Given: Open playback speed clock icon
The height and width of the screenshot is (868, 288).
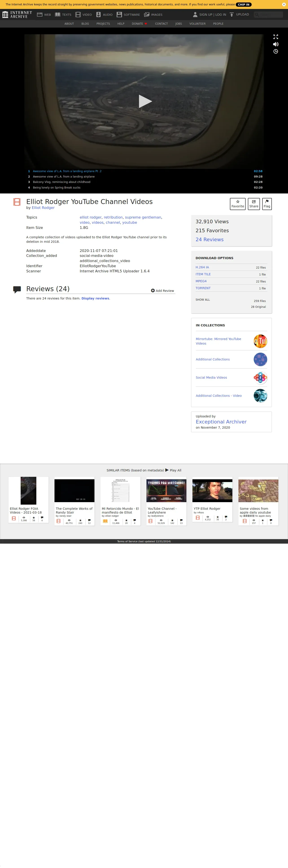Looking at the screenshot, I should pos(275,52).
